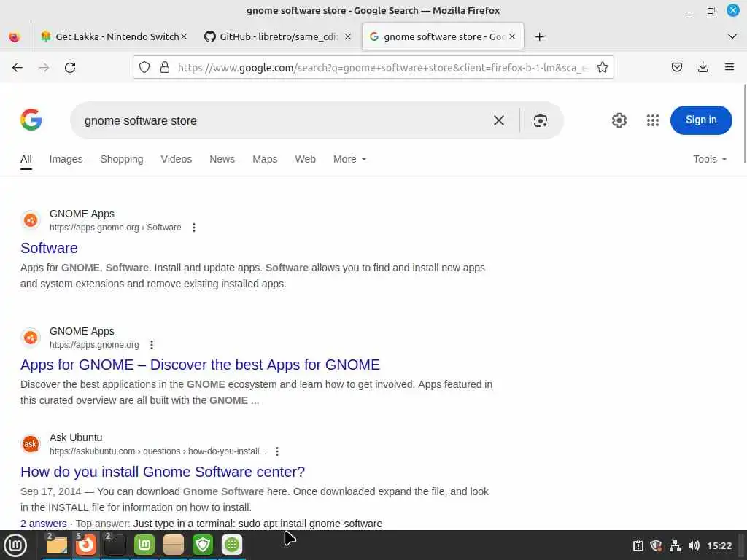The height and width of the screenshot is (560, 747).
Task: Open options for Ask Ubuntu result
Action: (x=276, y=451)
